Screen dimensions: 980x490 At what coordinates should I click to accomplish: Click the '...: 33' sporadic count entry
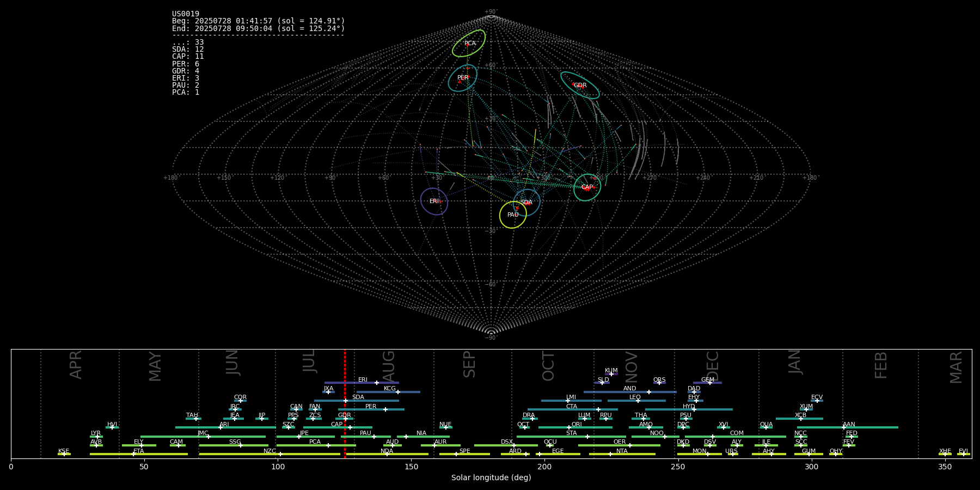point(188,42)
